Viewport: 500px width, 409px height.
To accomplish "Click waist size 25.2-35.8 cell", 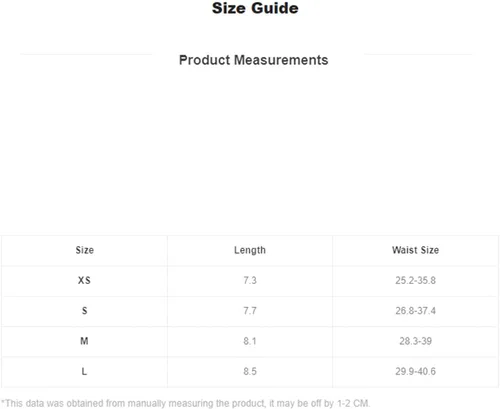I will [x=415, y=280].
